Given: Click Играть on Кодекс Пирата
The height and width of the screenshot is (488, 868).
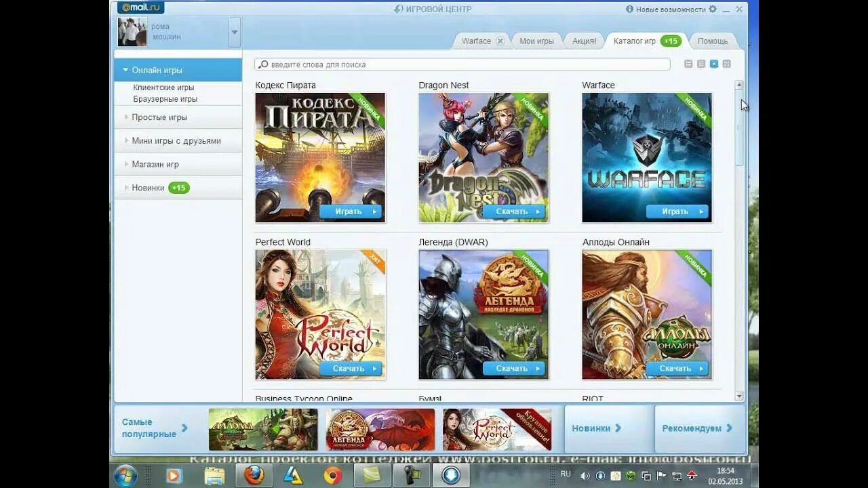Looking at the screenshot, I should pyautogui.click(x=350, y=211).
